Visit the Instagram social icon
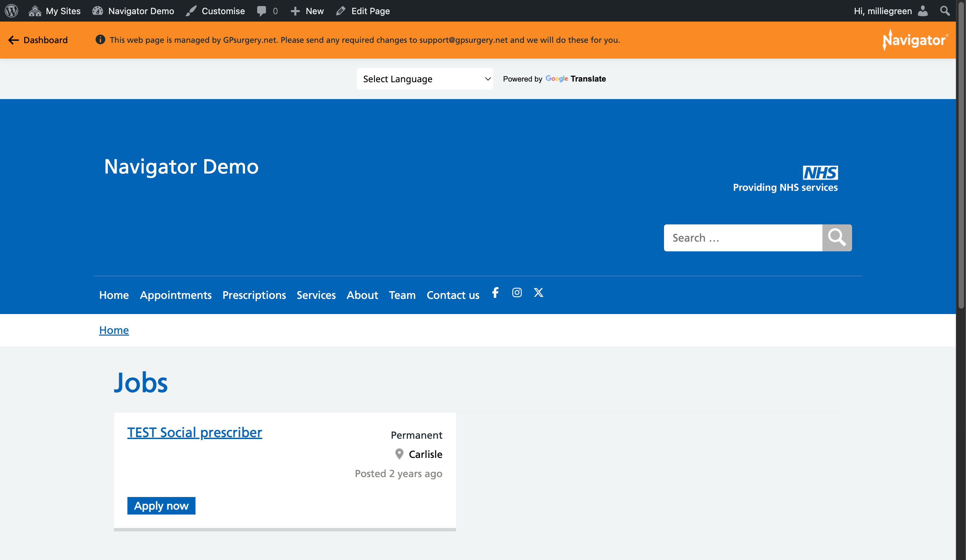This screenshot has width=966, height=560. (x=517, y=292)
